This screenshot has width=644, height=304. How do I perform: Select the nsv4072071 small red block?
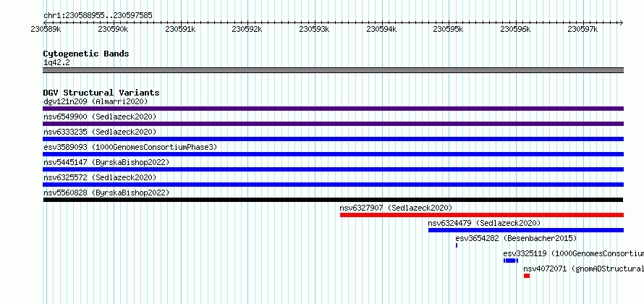(x=527, y=276)
